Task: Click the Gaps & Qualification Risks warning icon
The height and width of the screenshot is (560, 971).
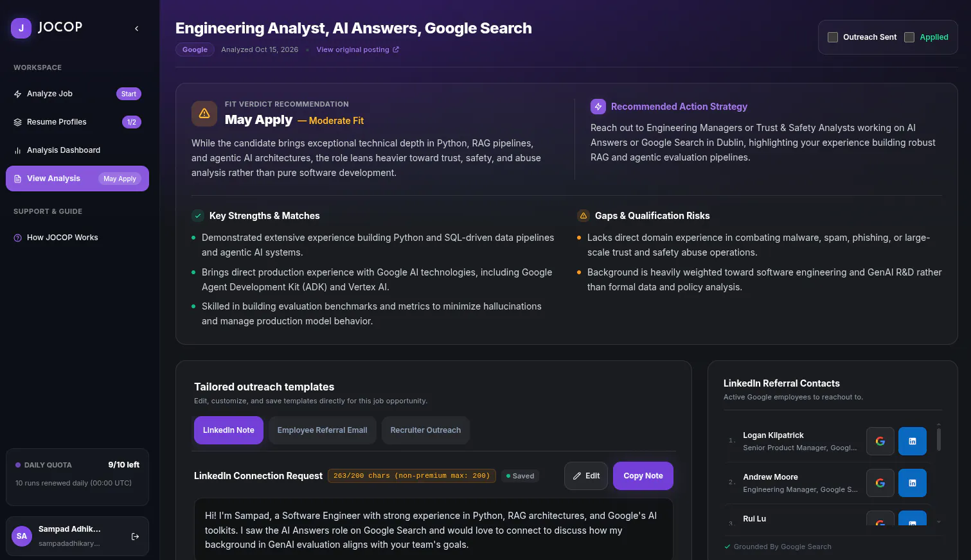Action: (583, 216)
